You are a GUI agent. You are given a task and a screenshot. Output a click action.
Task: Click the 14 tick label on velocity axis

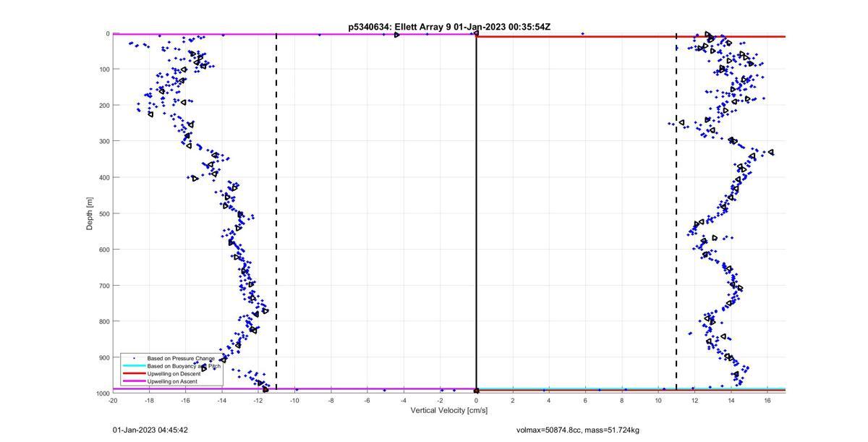[731, 399]
